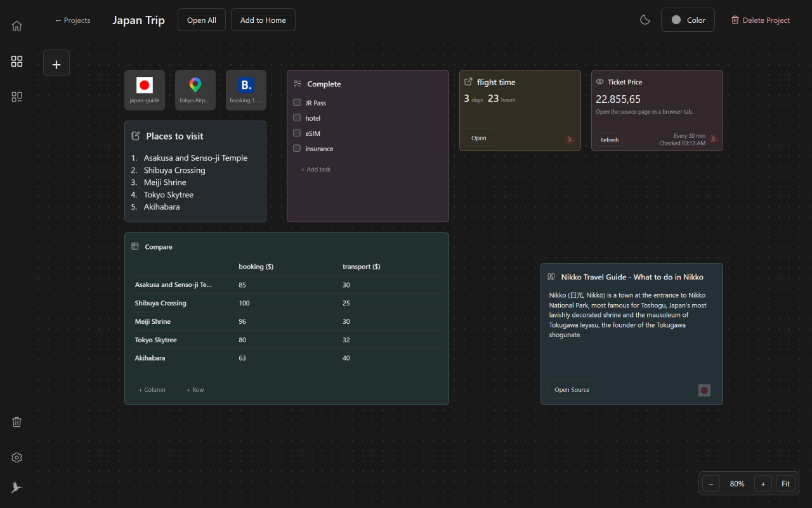Viewport: 812px width, 508px height.
Task: Click Open in the flight time card
Action: click(479, 138)
